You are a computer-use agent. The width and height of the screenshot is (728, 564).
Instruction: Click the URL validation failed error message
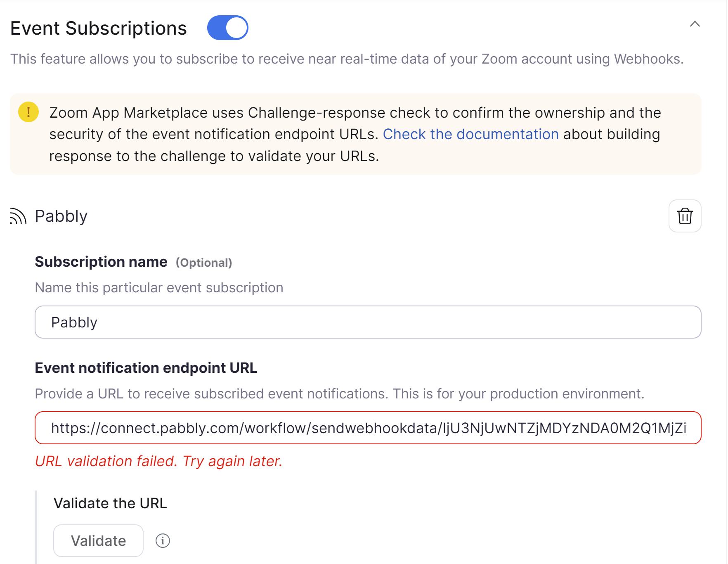159,461
